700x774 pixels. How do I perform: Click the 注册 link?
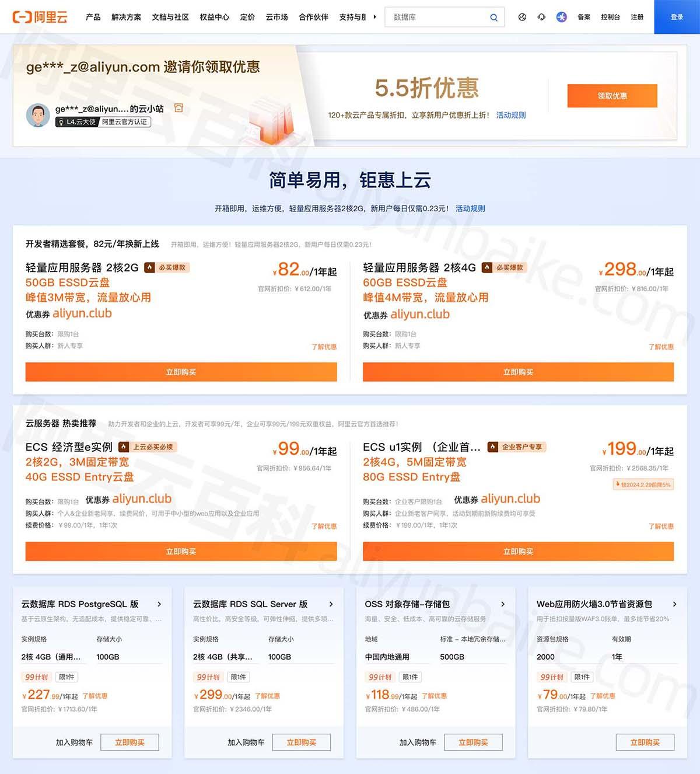point(637,17)
